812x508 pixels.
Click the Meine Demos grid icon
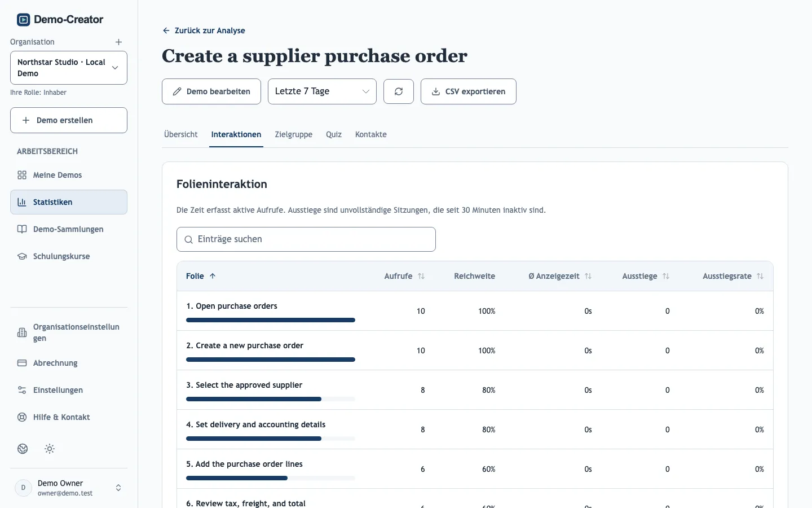point(22,175)
